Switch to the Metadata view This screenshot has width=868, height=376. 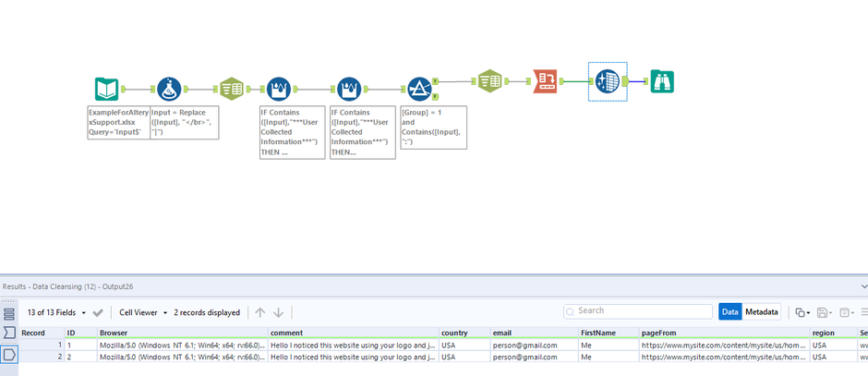click(x=761, y=311)
